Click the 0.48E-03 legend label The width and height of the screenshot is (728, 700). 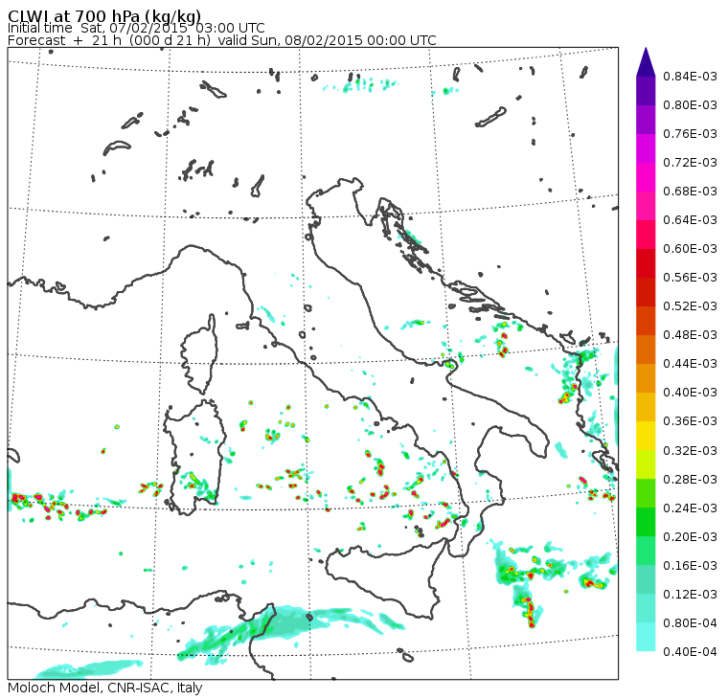(x=690, y=335)
